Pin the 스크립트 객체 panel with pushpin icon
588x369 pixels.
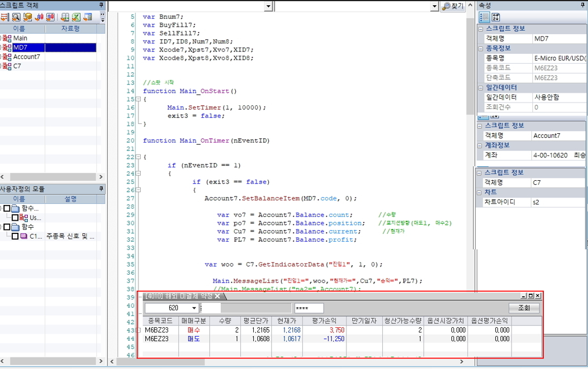(x=101, y=5)
